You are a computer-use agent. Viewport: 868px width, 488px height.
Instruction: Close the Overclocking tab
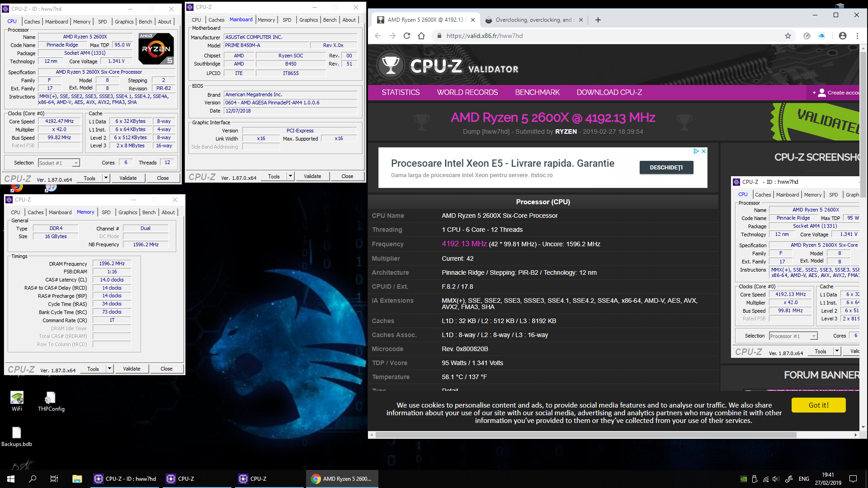click(x=581, y=20)
